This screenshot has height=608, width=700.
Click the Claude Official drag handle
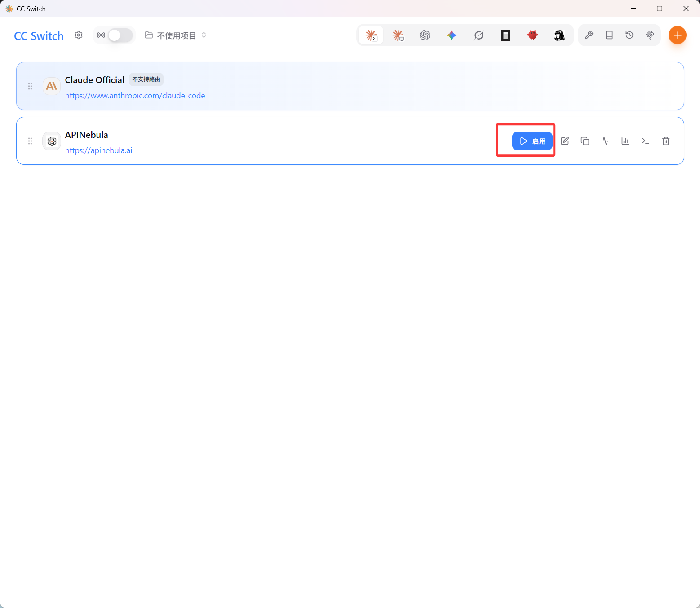click(x=30, y=86)
